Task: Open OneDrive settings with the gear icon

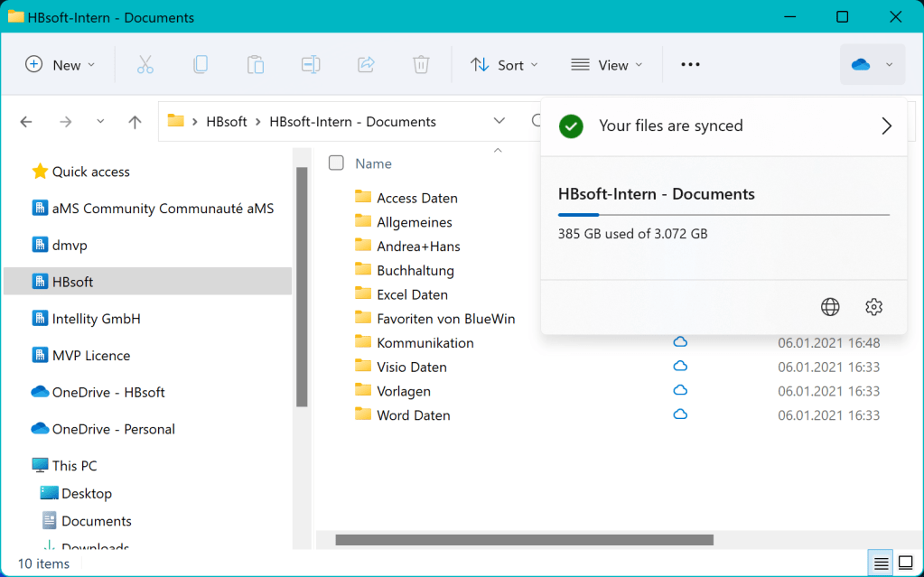Action: coord(873,306)
